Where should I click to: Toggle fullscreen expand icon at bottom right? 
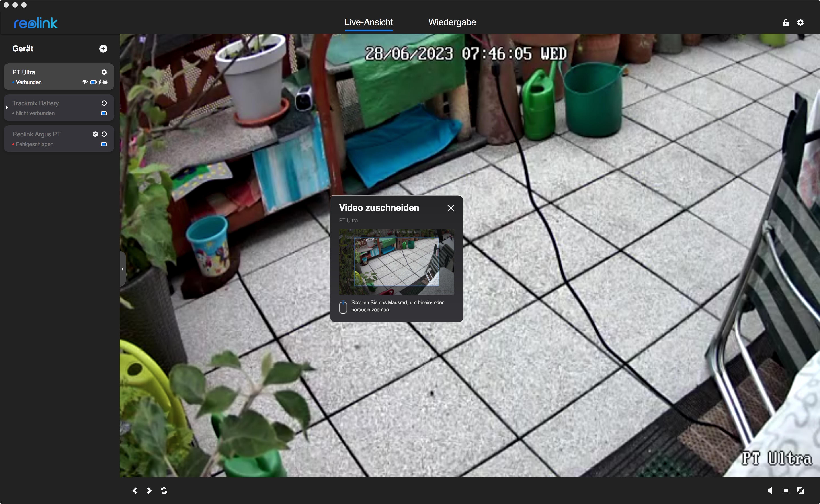pos(800,490)
